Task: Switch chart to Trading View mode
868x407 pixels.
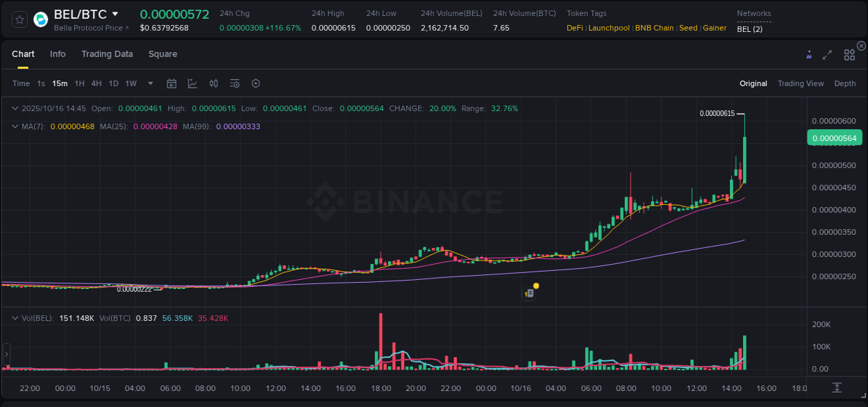Action: (801, 83)
